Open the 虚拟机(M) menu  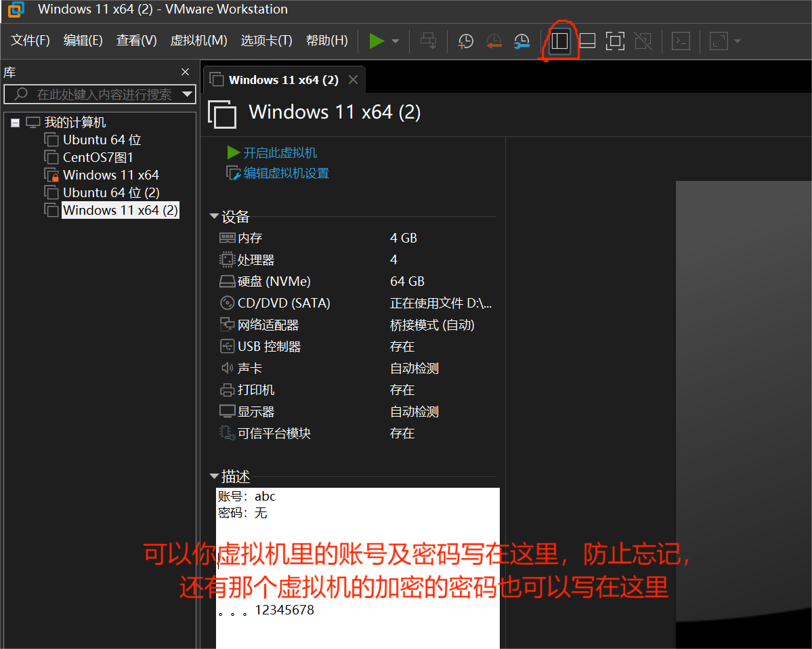tap(199, 41)
